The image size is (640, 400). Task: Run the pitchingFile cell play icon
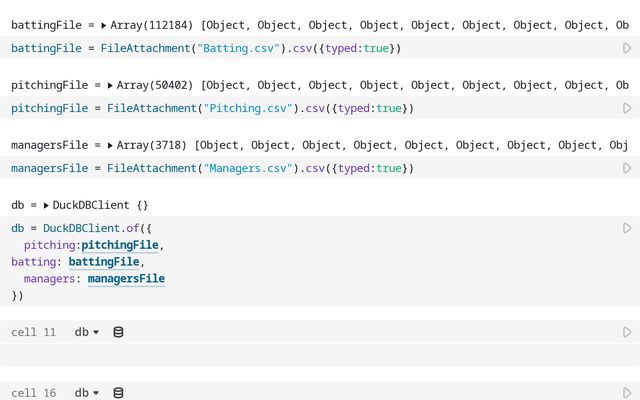click(x=627, y=108)
